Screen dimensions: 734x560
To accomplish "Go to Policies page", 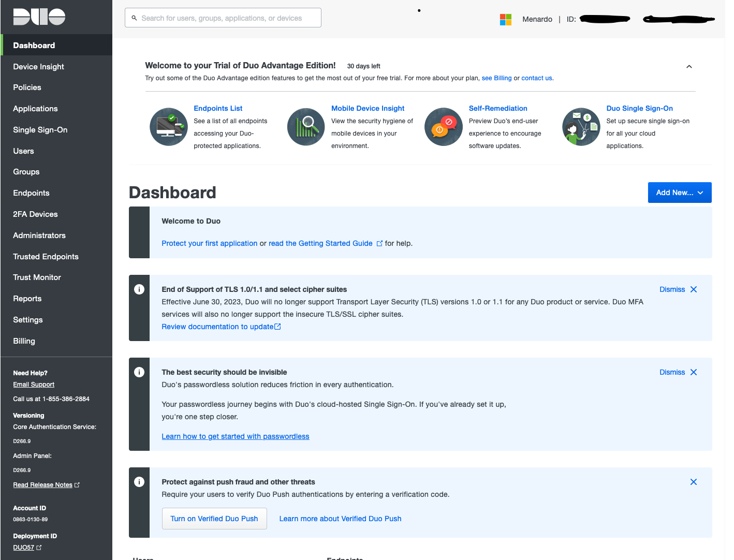I will [57, 87].
